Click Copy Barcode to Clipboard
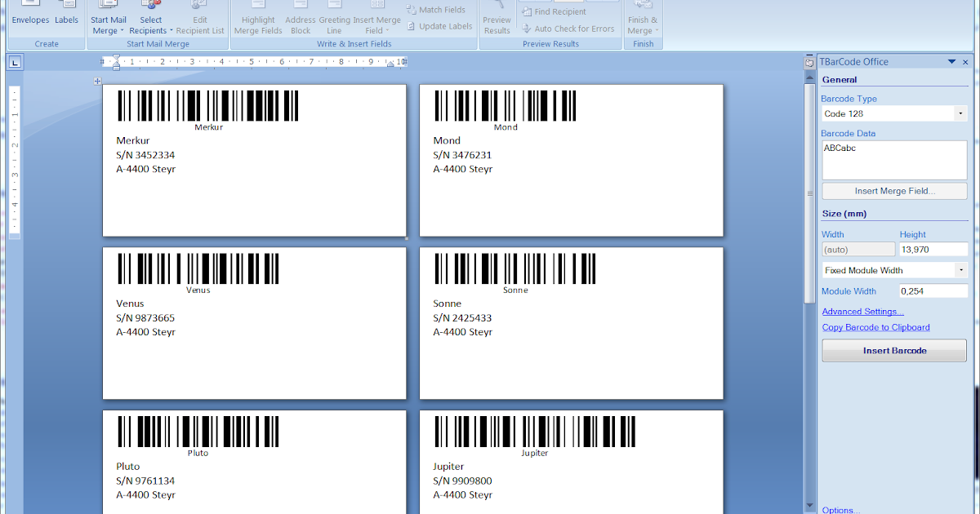 pos(875,327)
